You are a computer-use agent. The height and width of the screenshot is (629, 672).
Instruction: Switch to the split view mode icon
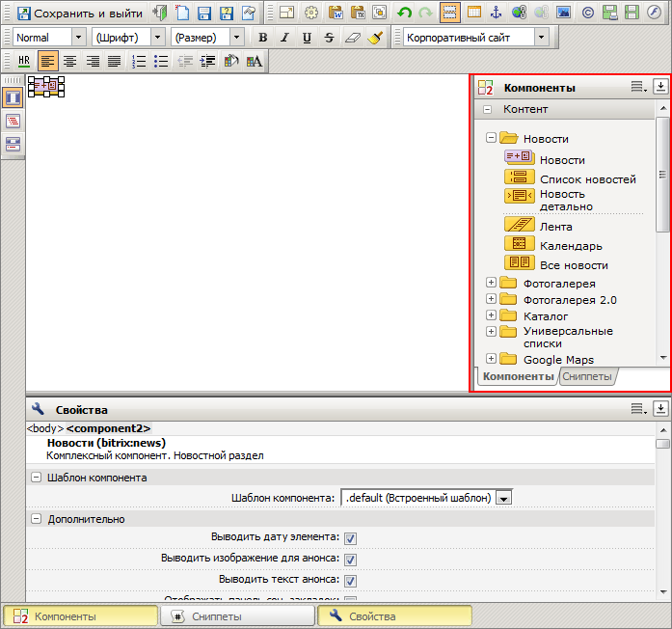[13, 144]
